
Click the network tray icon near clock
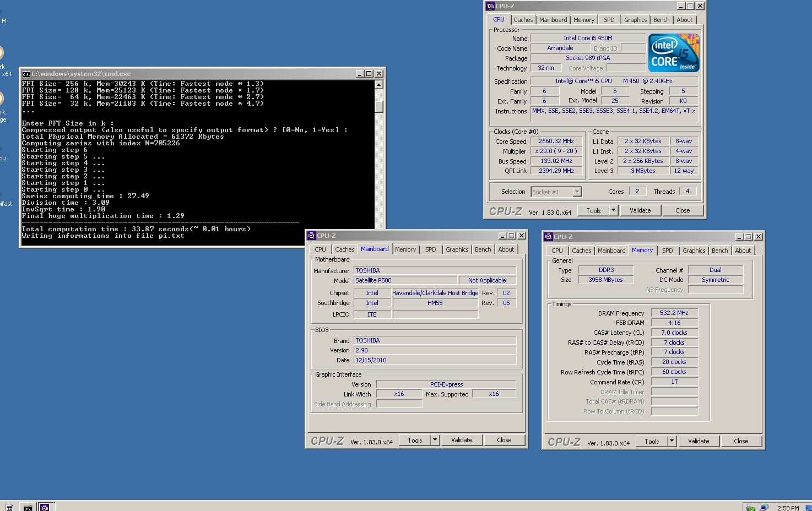(764, 508)
